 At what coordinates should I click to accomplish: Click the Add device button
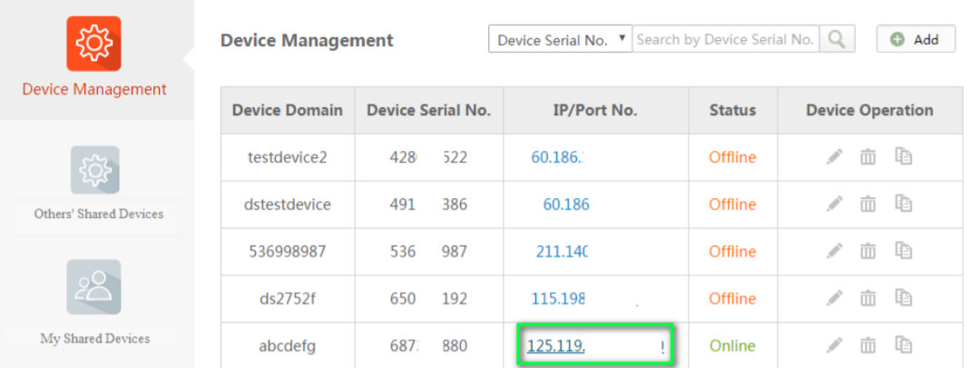tap(916, 39)
